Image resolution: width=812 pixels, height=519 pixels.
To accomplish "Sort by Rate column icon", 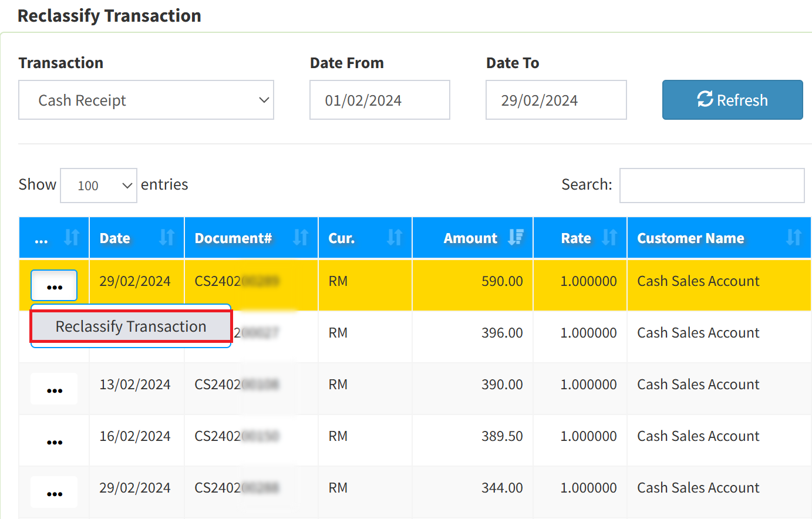I will click(x=609, y=238).
